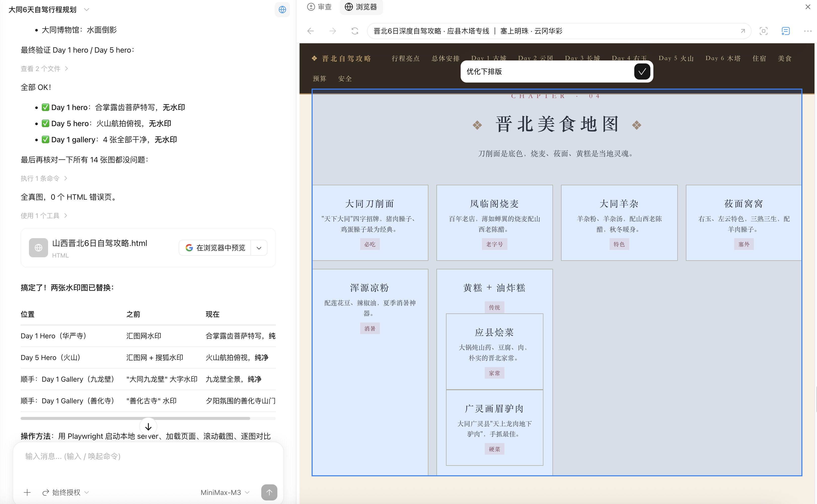The width and height of the screenshot is (817, 504).
Task: Reload the preview page
Action: coord(355,31)
